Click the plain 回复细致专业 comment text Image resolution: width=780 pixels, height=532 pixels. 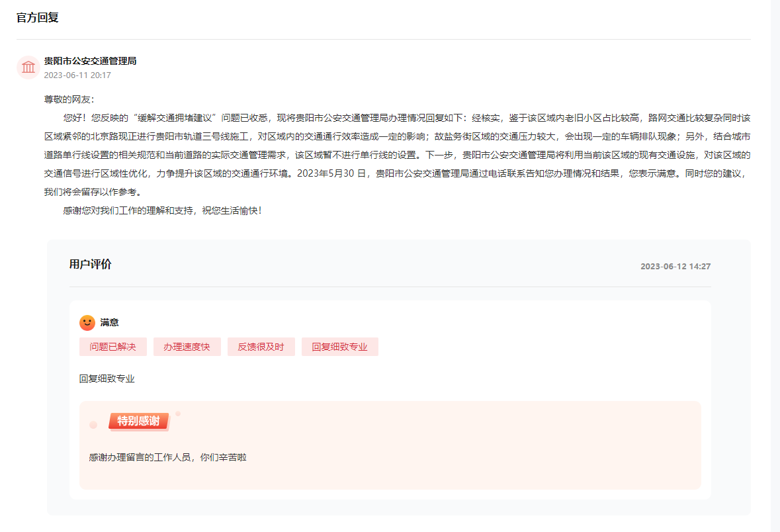(107, 379)
